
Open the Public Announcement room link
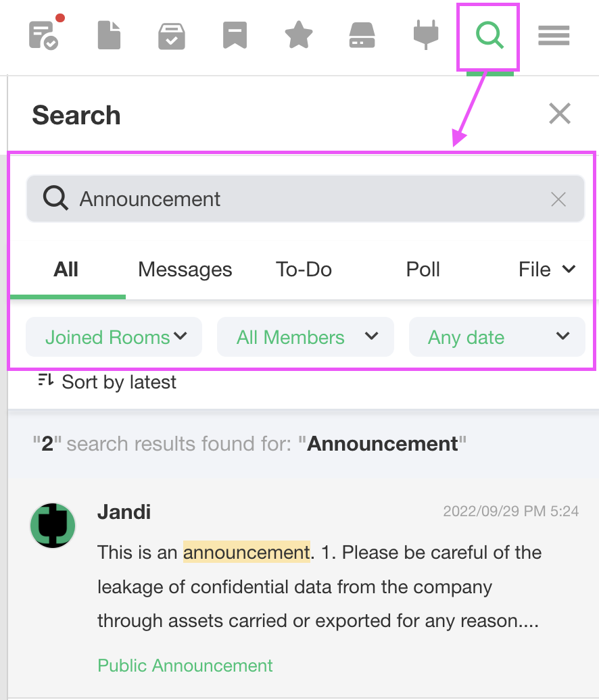[x=185, y=666]
